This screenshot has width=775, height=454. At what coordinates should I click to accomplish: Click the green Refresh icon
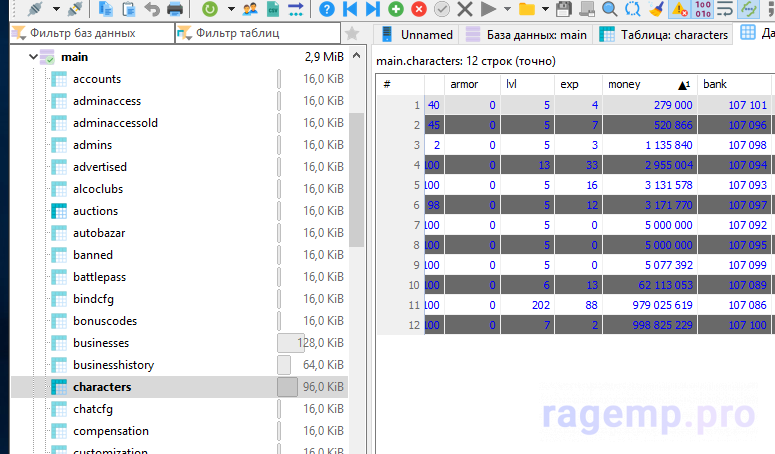[x=210, y=9]
